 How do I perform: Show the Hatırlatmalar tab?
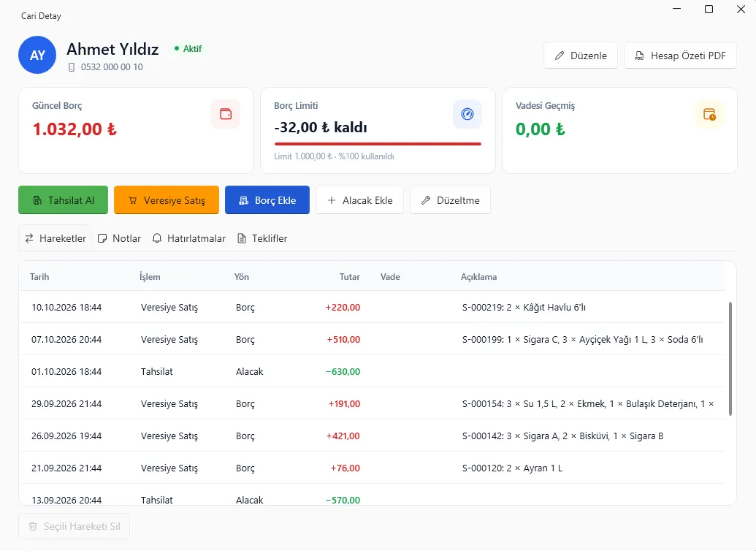pyautogui.click(x=189, y=238)
